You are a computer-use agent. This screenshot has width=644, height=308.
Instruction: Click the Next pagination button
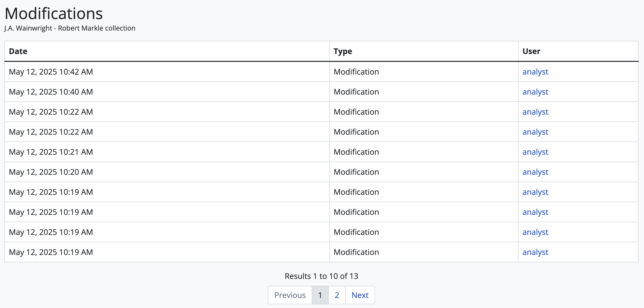[x=360, y=295]
